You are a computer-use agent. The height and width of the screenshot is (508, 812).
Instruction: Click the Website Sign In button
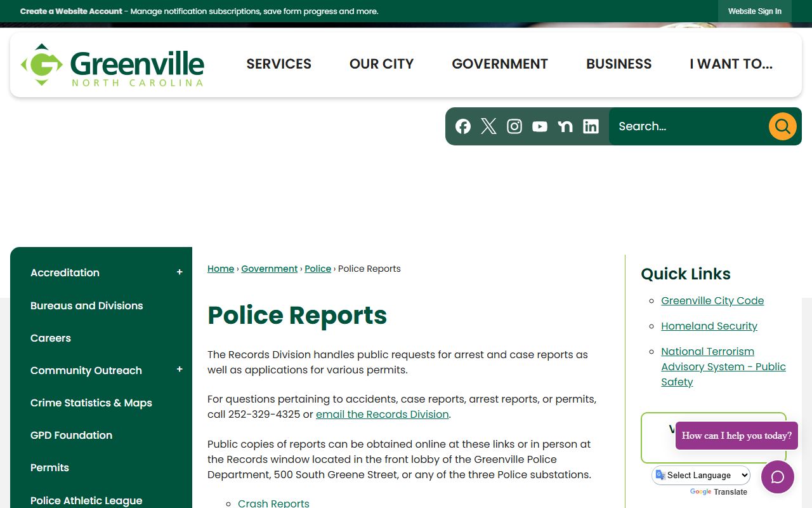coord(755,11)
